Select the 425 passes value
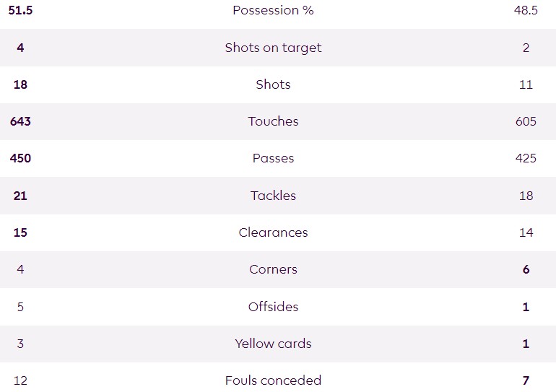Image resolution: width=556 pixels, height=392 pixels. (526, 158)
